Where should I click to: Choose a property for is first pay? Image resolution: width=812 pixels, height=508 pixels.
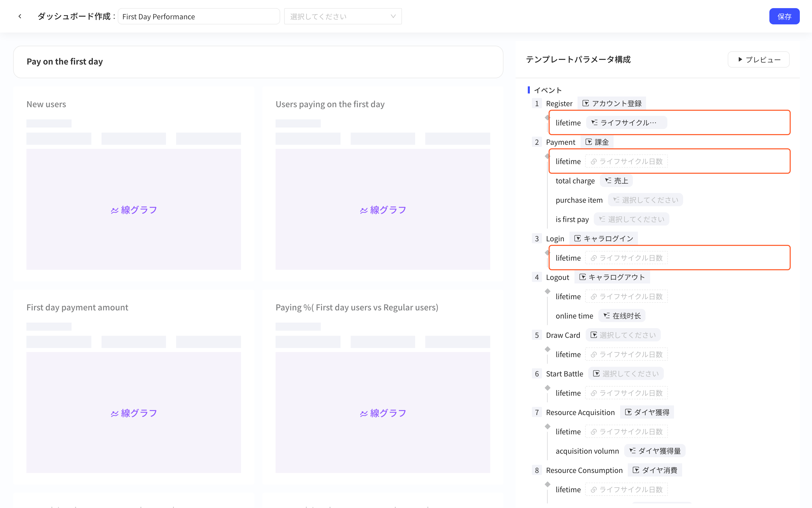pyautogui.click(x=631, y=219)
